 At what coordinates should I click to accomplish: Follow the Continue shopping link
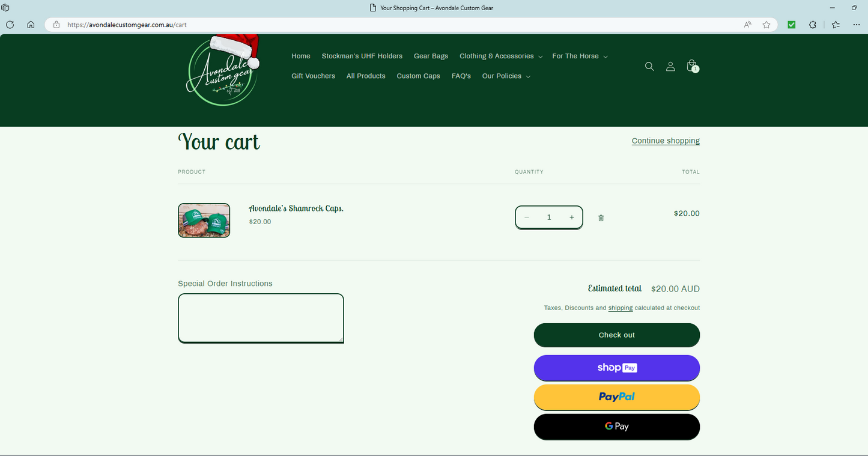pyautogui.click(x=666, y=141)
